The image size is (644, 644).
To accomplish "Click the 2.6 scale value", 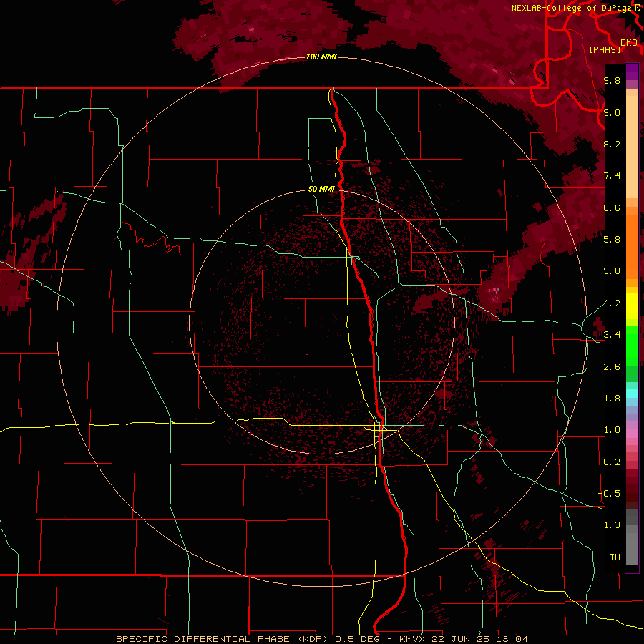I will coord(612,367).
